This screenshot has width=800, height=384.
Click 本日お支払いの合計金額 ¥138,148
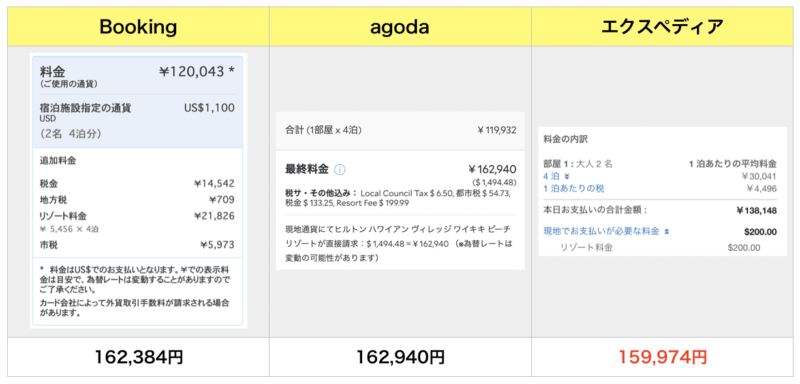660,210
